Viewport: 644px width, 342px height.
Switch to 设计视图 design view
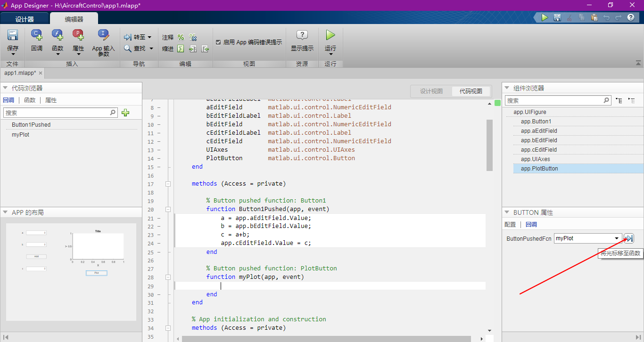pyautogui.click(x=431, y=91)
